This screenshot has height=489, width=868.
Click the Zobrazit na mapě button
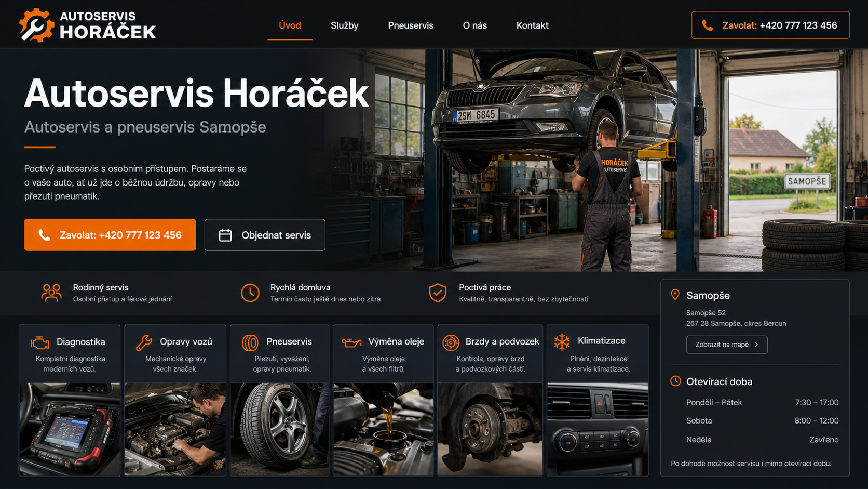pyautogui.click(x=727, y=345)
